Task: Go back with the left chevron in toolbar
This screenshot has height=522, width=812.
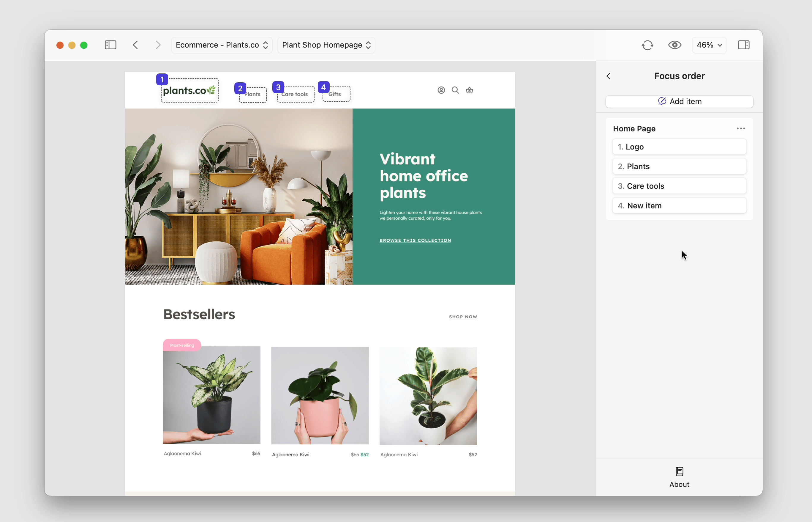Action: [135, 45]
